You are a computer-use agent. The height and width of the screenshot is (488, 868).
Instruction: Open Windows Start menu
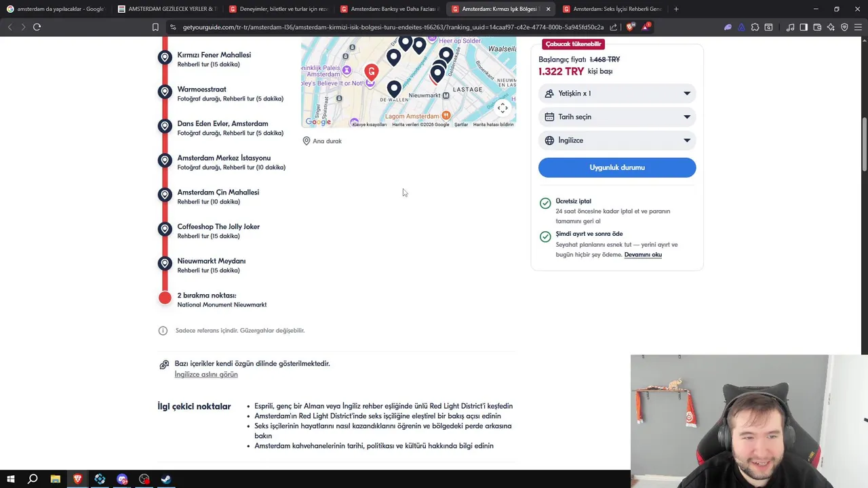pyautogui.click(x=10, y=479)
